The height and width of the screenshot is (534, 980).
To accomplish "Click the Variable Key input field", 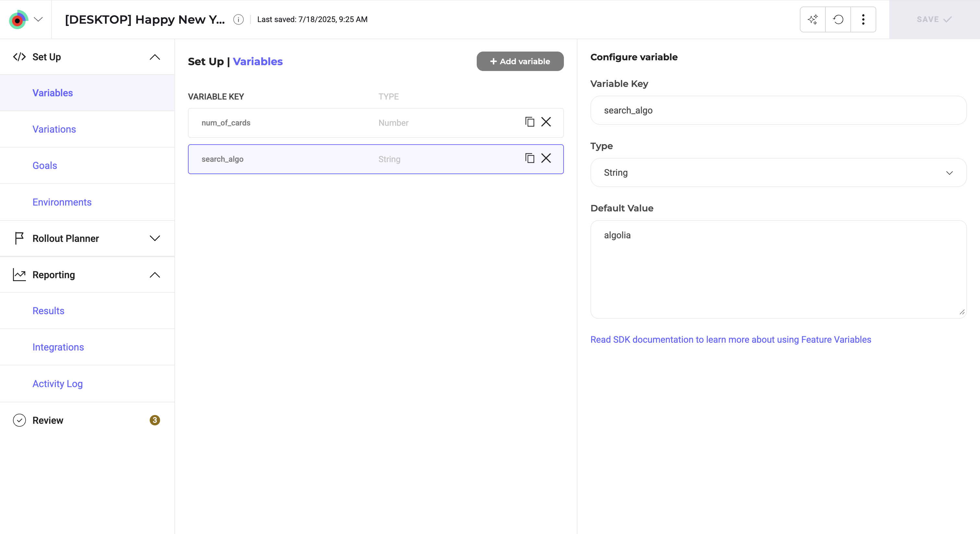I will tap(778, 110).
